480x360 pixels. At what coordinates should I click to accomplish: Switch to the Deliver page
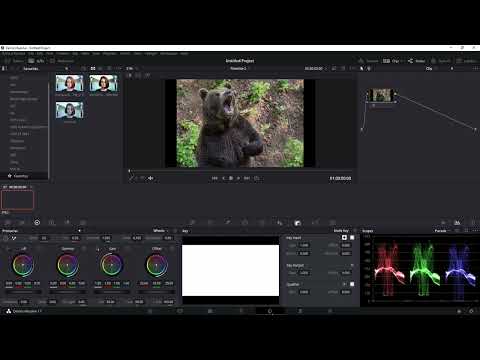[330, 311]
